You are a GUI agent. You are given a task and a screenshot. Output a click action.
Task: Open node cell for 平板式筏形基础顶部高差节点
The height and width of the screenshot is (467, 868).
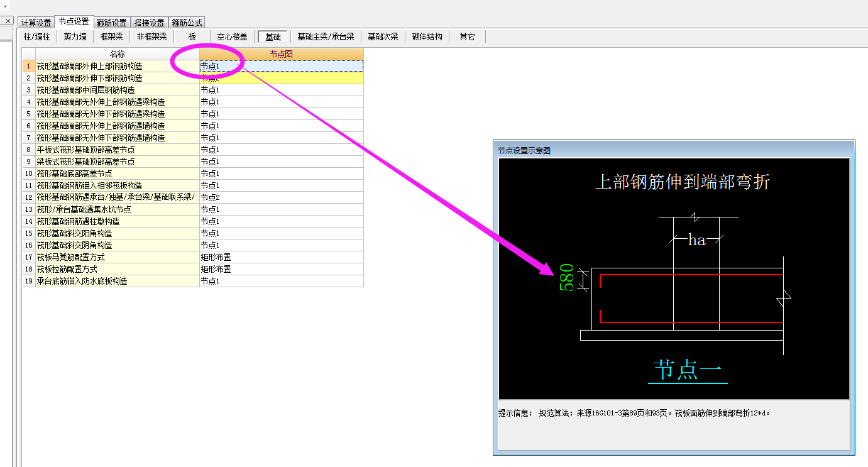click(x=282, y=150)
